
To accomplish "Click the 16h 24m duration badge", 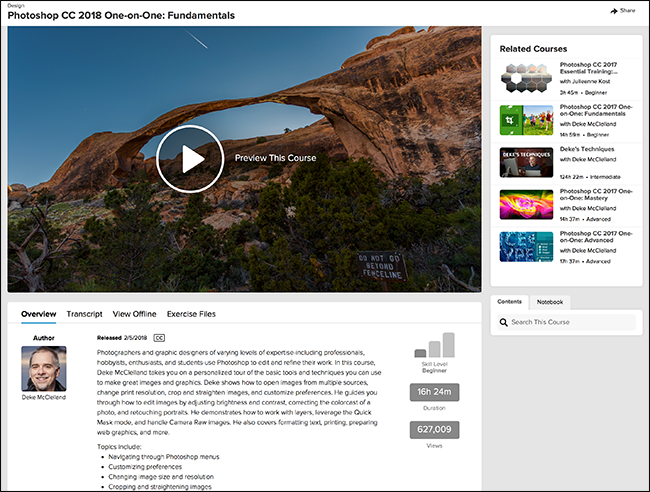I will 434,392.
